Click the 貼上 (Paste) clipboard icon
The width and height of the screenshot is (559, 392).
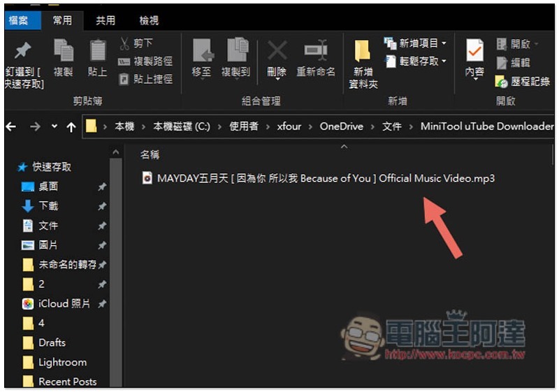pyautogui.click(x=98, y=50)
